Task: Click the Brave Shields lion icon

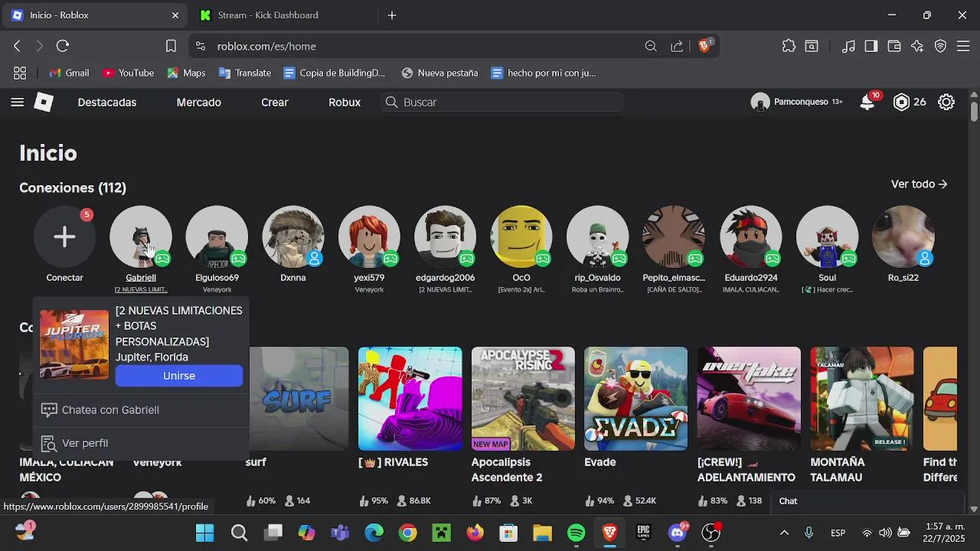Action: [x=704, y=46]
